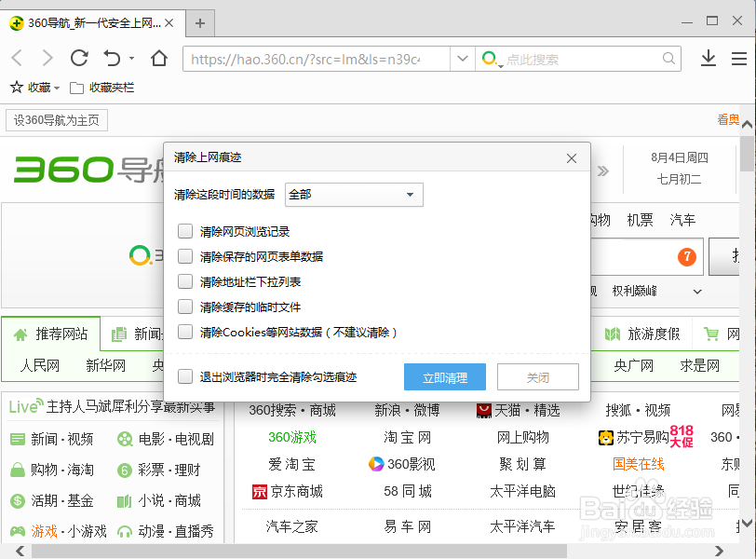The width and height of the screenshot is (756, 559).
Task: Open the downloads arrow icon
Action: pyautogui.click(x=708, y=59)
